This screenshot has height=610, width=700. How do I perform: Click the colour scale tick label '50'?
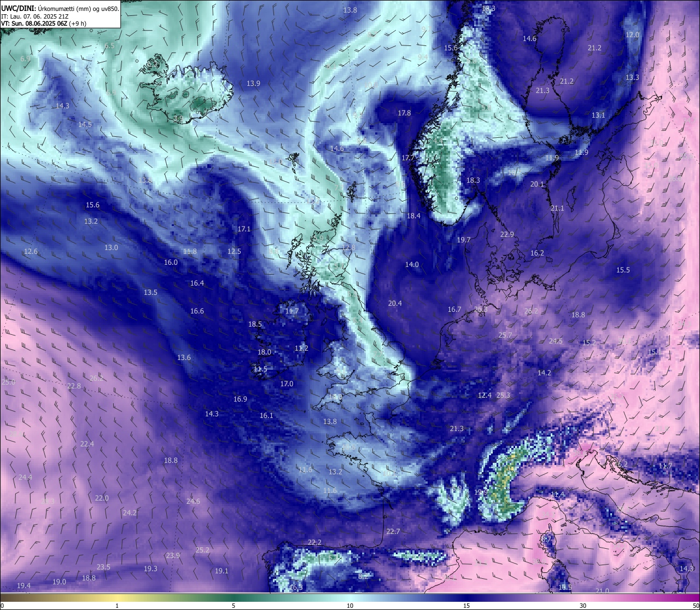pos(695,606)
